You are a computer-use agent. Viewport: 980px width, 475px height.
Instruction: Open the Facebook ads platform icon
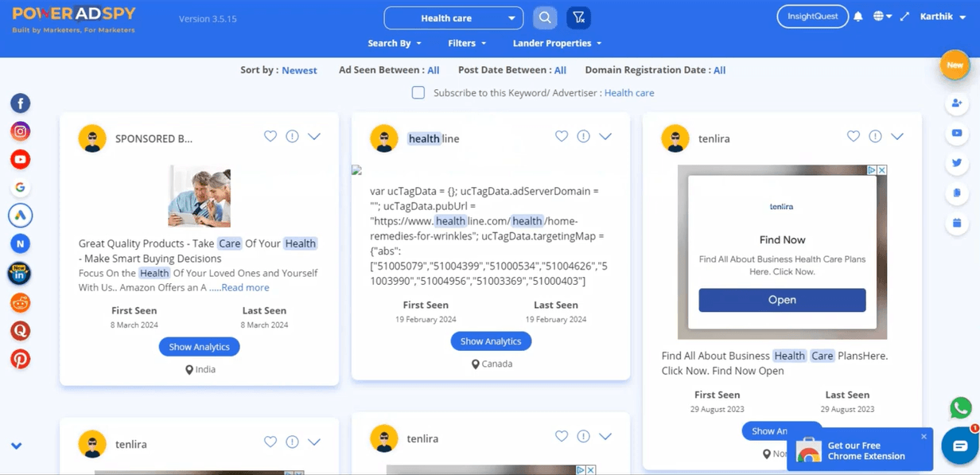pos(20,103)
